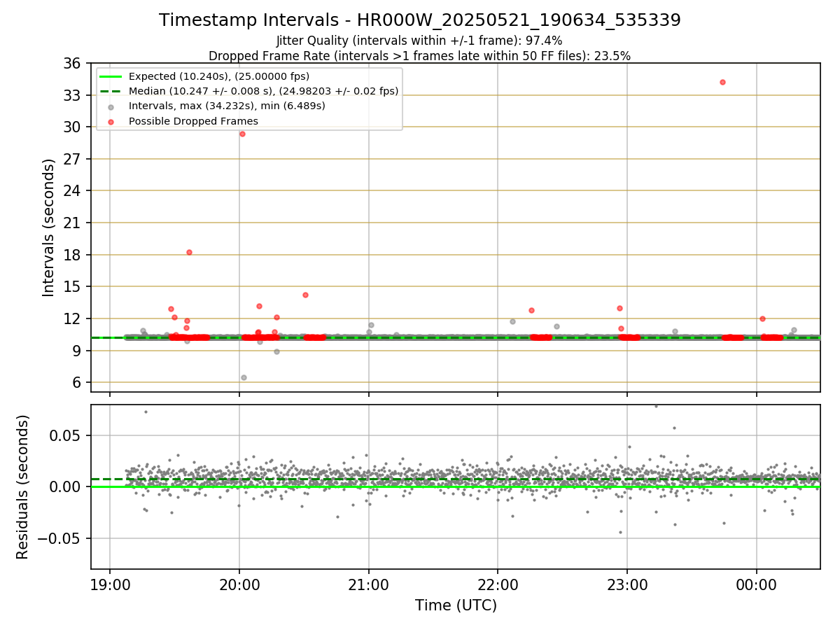Image resolution: width=840 pixels, height=630 pixels.
Task: Click the '0.05' residuals tick label
Action: click(x=64, y=435)
